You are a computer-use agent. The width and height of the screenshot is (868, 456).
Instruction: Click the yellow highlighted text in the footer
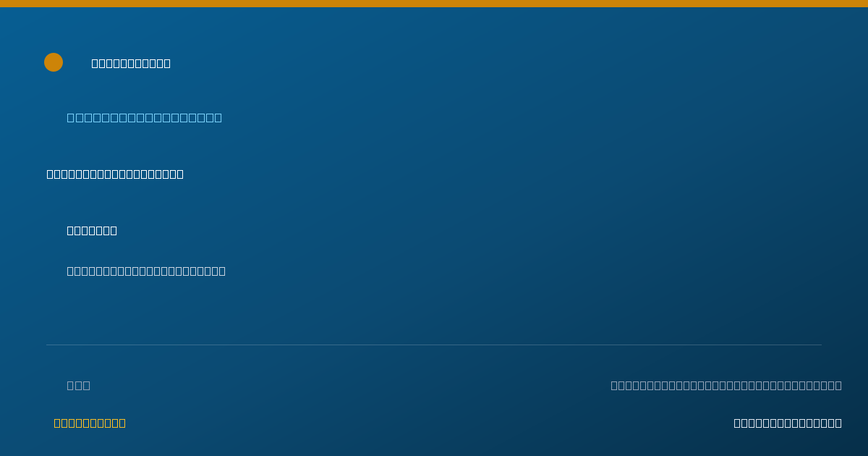tap(90, 423)
